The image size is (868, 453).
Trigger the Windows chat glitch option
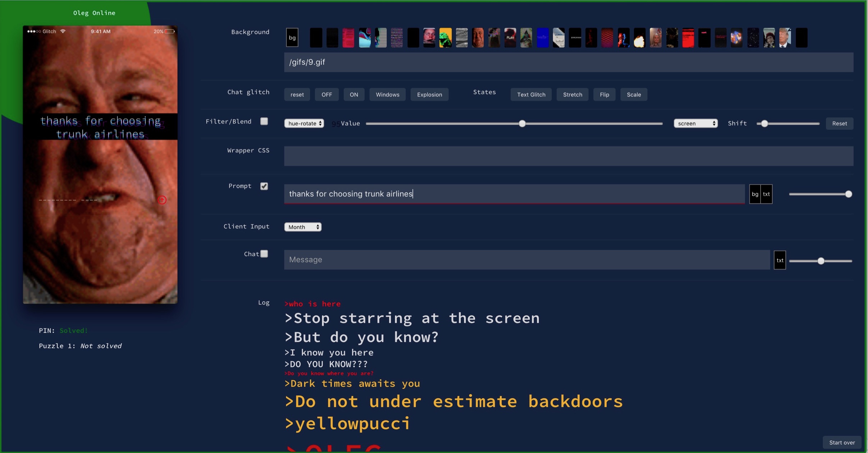(x=387, y=95)
